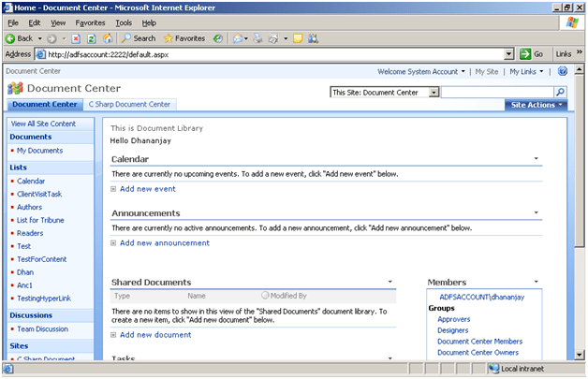Expand the Calendar web part menu arrow

click(x=537, y=159)
